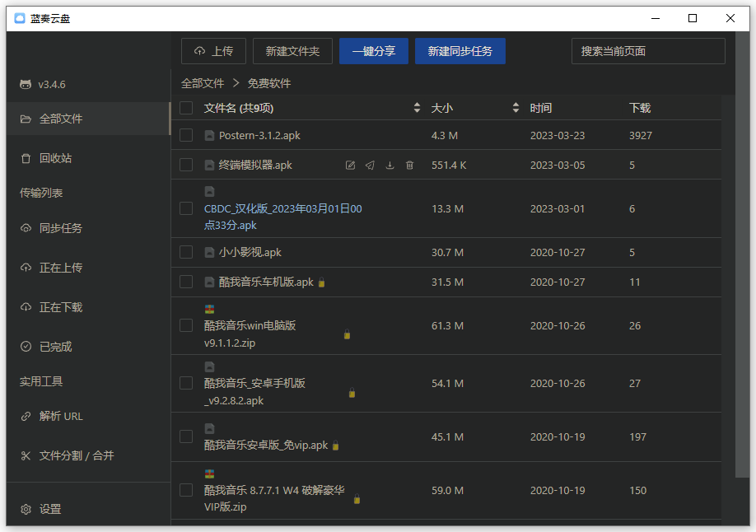Click the edit icon for 终端模拟器.apk

(x=351, y=166)
